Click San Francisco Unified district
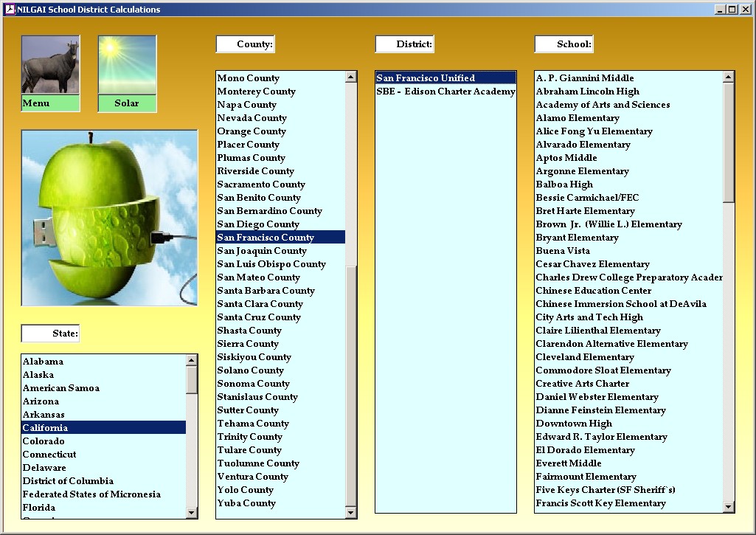The width and height of the screenshot is (756, 535). tap(426, 78)
